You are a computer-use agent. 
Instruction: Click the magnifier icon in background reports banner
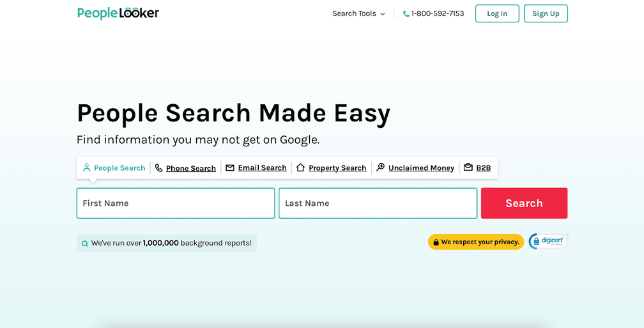click(85, 244)
